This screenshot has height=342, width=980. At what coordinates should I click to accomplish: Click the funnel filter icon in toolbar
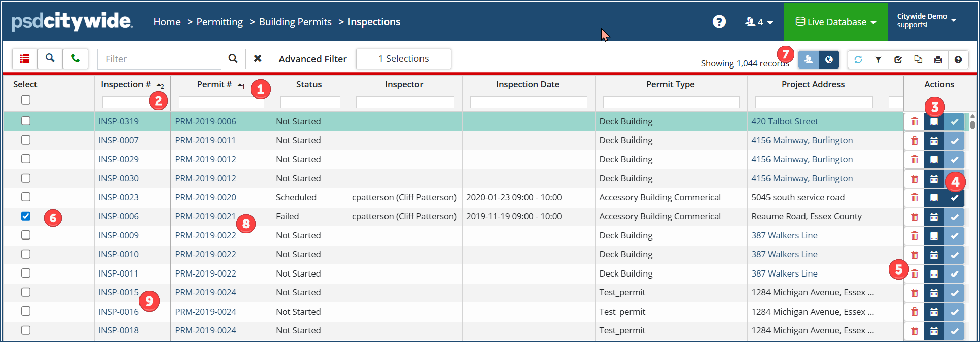pos(878,60)
